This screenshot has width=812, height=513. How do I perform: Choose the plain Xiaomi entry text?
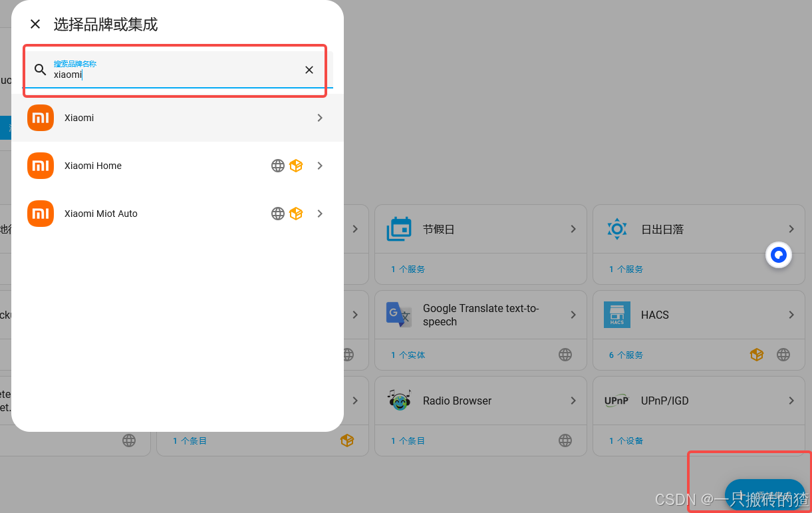[79, 118]
